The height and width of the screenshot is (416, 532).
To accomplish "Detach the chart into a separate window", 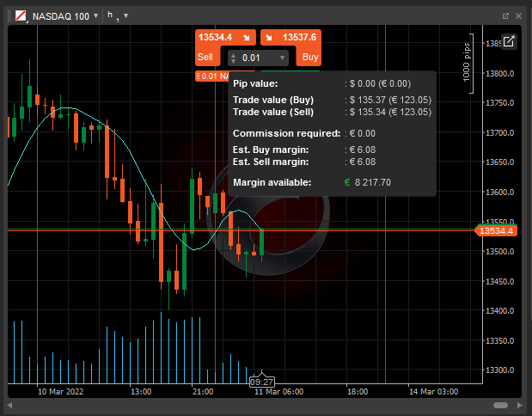I will (x=505, y=16).
